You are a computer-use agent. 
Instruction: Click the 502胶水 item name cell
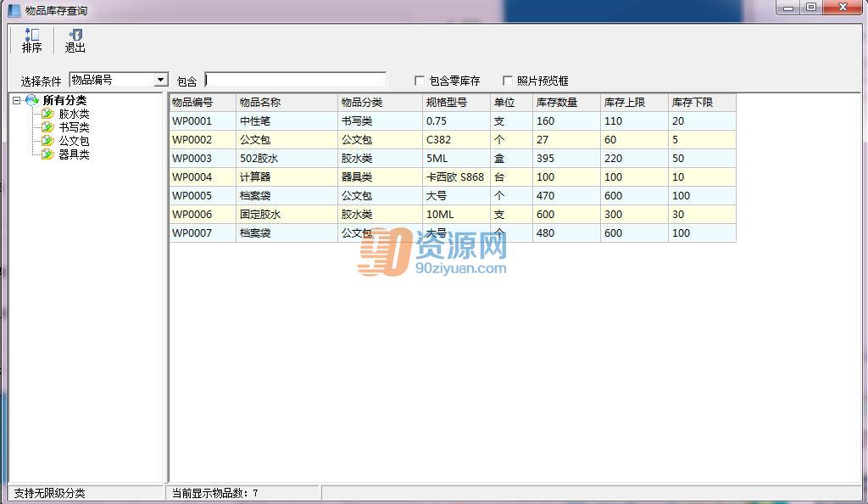click(x=287, y=159)
